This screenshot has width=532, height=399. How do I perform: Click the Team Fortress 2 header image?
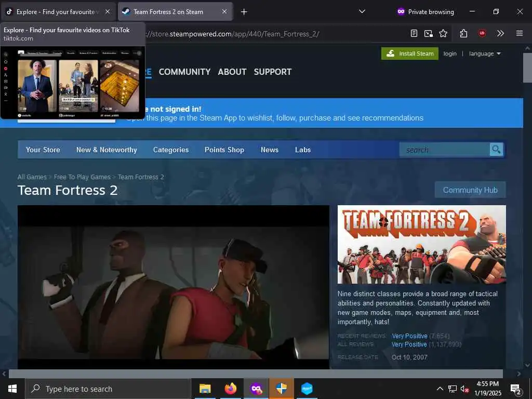pos(422,244)
